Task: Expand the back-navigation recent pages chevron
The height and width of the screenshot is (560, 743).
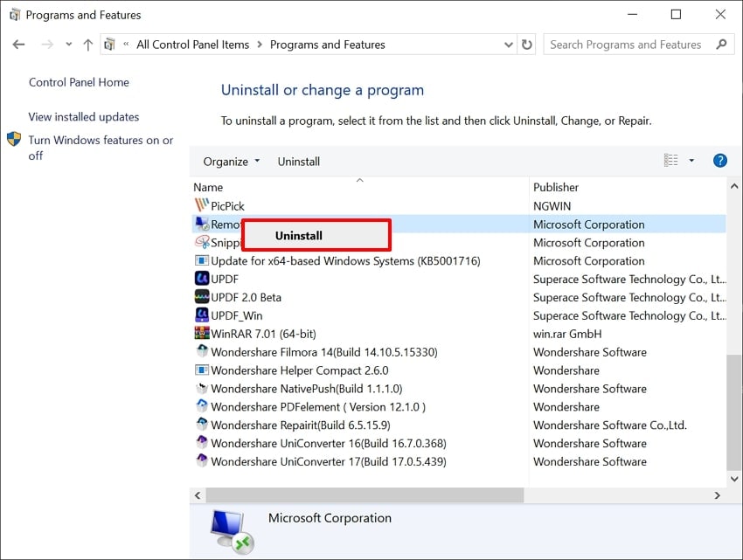Action: coord(68,44)
